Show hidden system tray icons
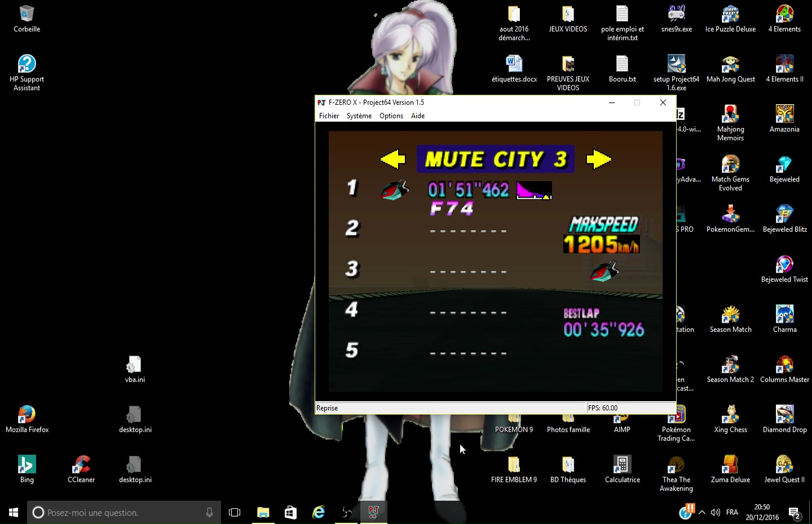Screen dimensions: 812x524 [x=702, y=512]
